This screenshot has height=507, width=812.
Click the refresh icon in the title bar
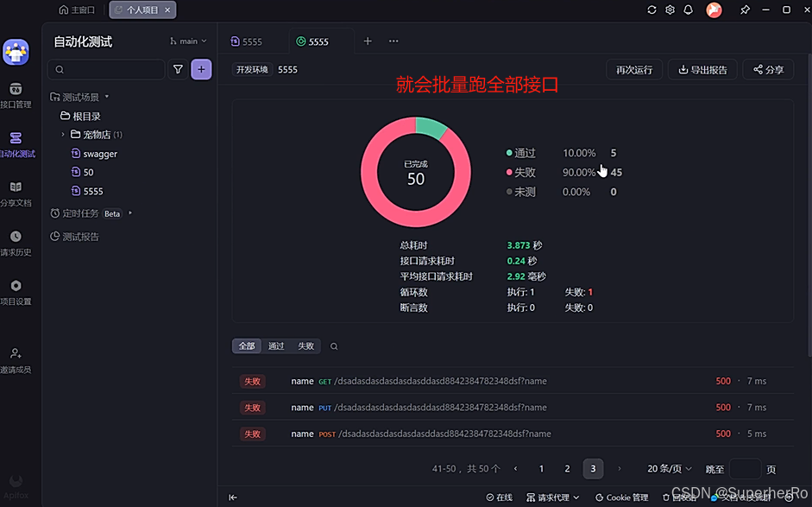652,10
